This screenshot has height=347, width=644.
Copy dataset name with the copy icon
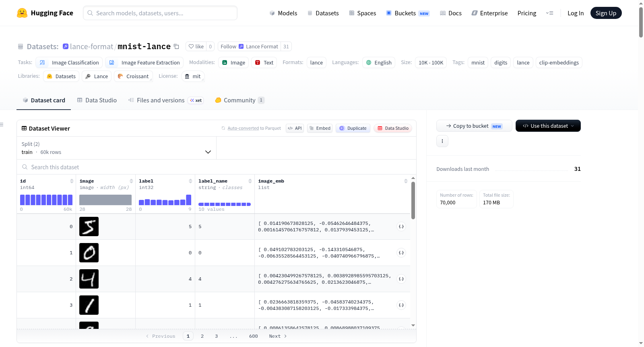[176, 46]
